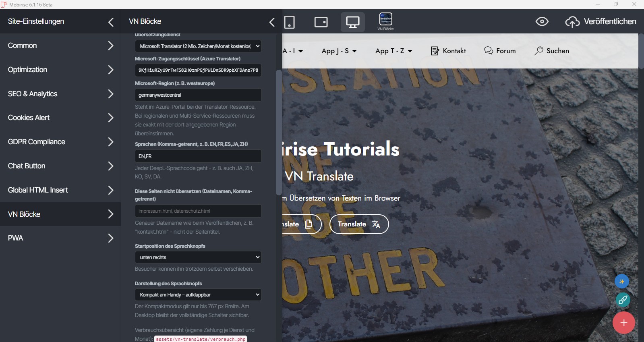The width and height of the screenshot is (644, 342).
Task: Click the blue sparkle AI button
Action: [x=622, y=281]
